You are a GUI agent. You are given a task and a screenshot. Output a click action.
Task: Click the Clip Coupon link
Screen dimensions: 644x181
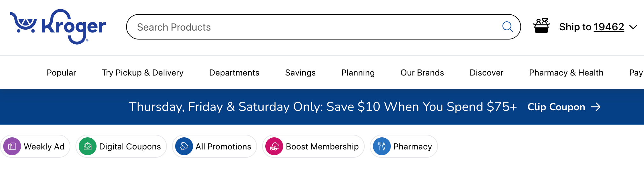point(564,107)
